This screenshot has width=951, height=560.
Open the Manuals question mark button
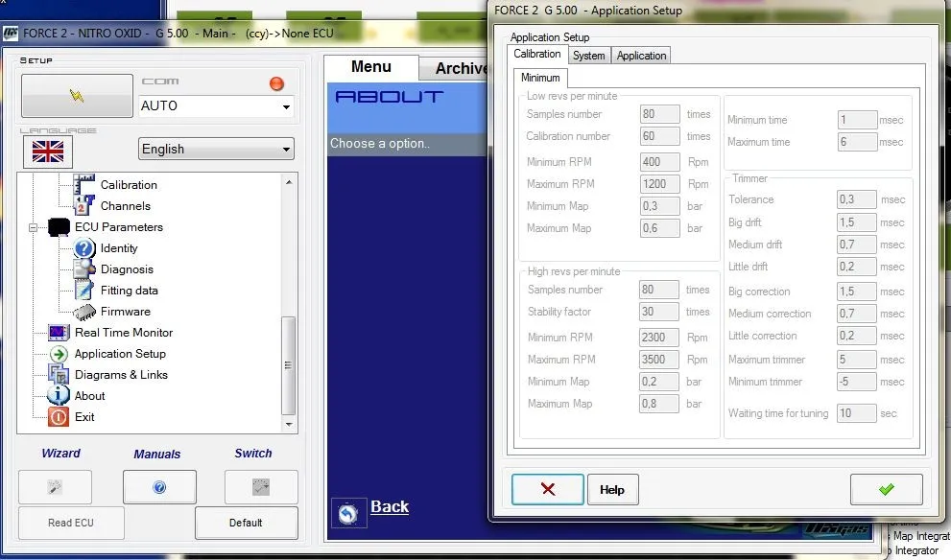[159, 487]
